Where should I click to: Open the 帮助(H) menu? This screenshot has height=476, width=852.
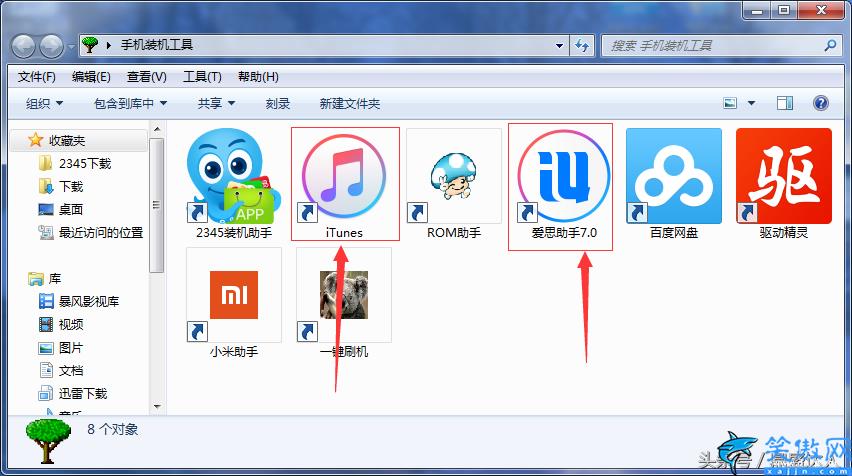point(258,77)
